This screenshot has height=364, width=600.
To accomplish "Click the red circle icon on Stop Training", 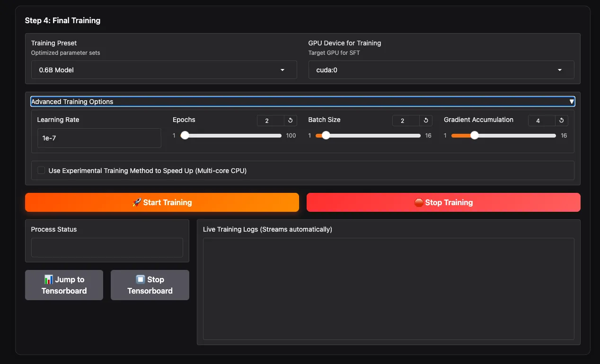I will click(x=418, y=202).
